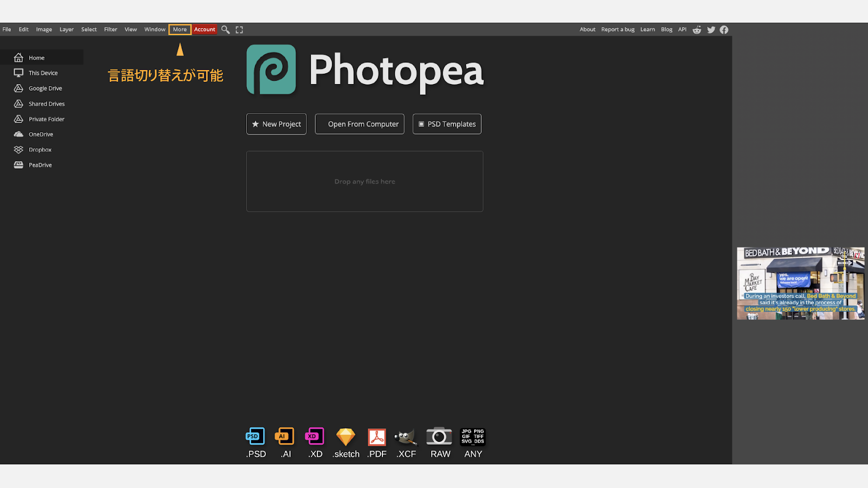868x488 pixels.
Task: Open the Image menu
Action: (x=44, y=30)
